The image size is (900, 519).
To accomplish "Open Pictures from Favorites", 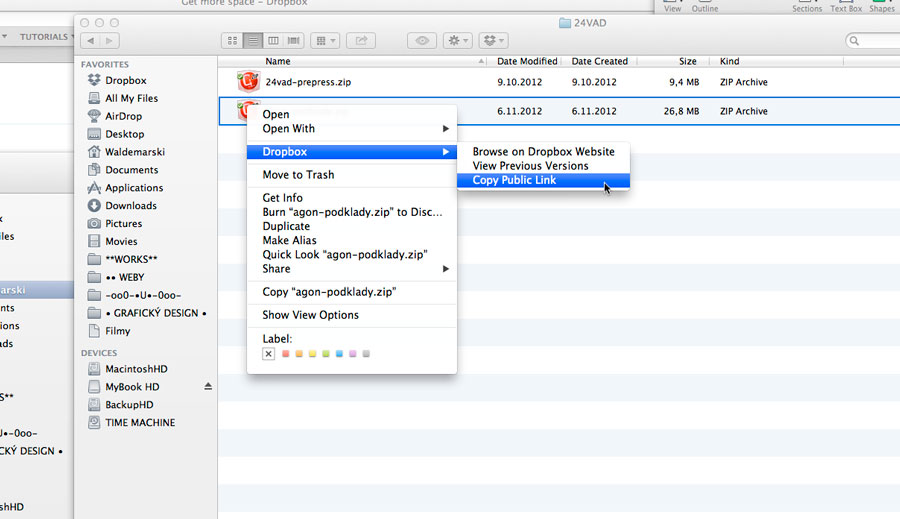I will coord(123,223).
